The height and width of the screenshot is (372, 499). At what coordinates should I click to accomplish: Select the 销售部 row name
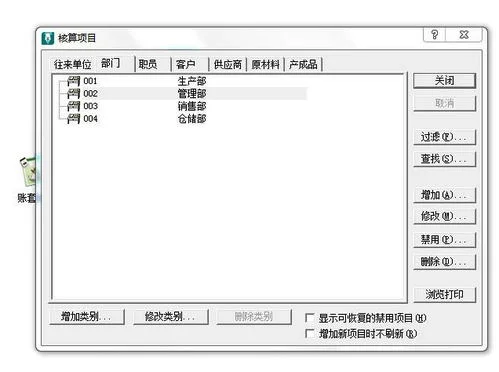192,106
